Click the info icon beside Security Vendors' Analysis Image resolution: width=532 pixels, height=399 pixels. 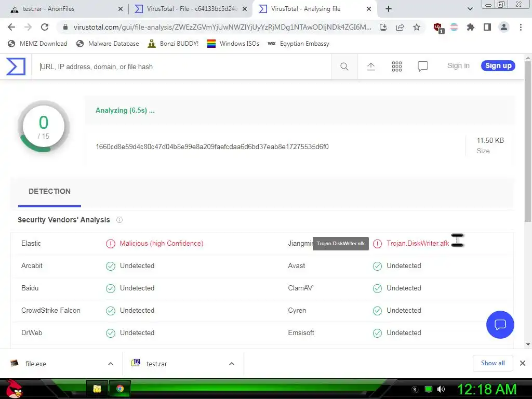[119, 220]
